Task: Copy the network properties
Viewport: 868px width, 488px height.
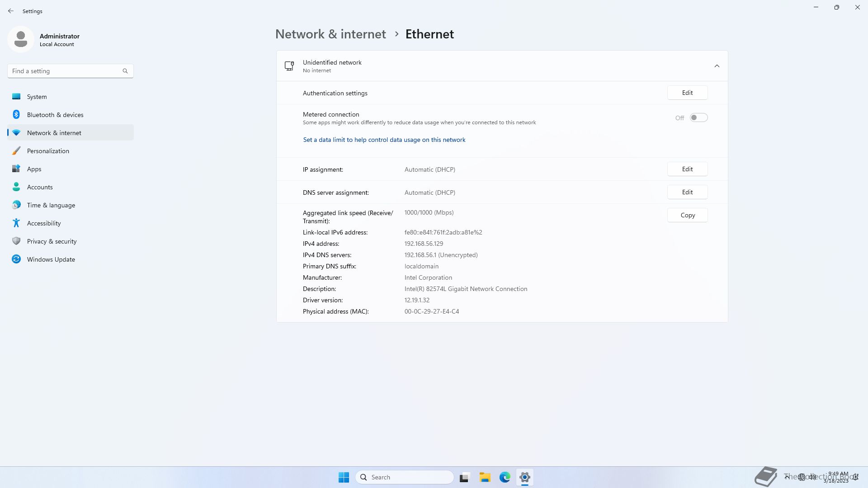Action: [x=687, y=215]
